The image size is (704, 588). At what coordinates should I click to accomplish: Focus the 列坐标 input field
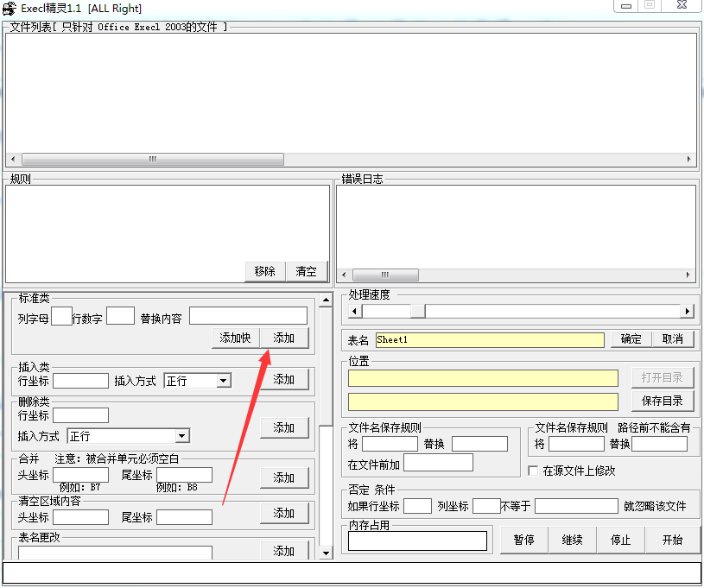[486, 506]
